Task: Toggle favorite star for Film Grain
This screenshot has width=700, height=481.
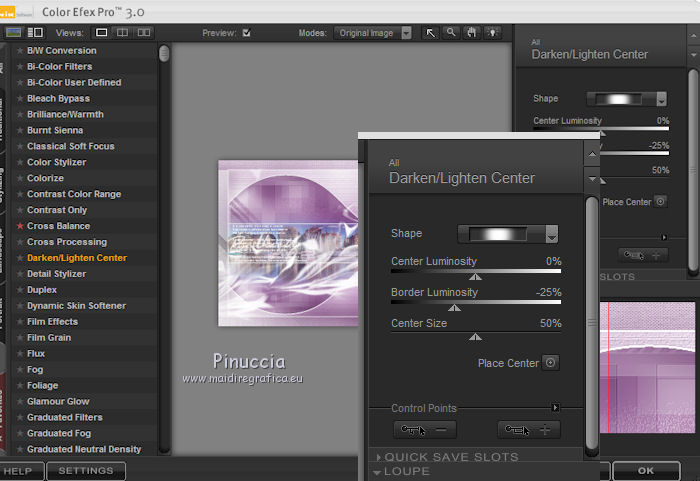Action: point(20,338)
